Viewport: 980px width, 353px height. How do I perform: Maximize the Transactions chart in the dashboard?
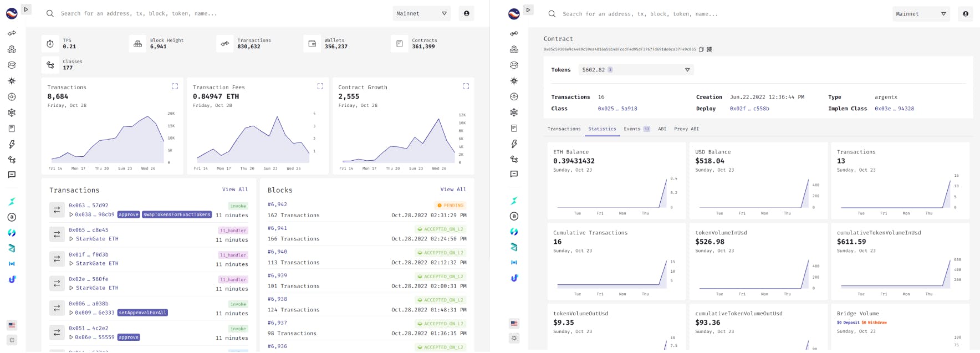click(x=175, y=86)
